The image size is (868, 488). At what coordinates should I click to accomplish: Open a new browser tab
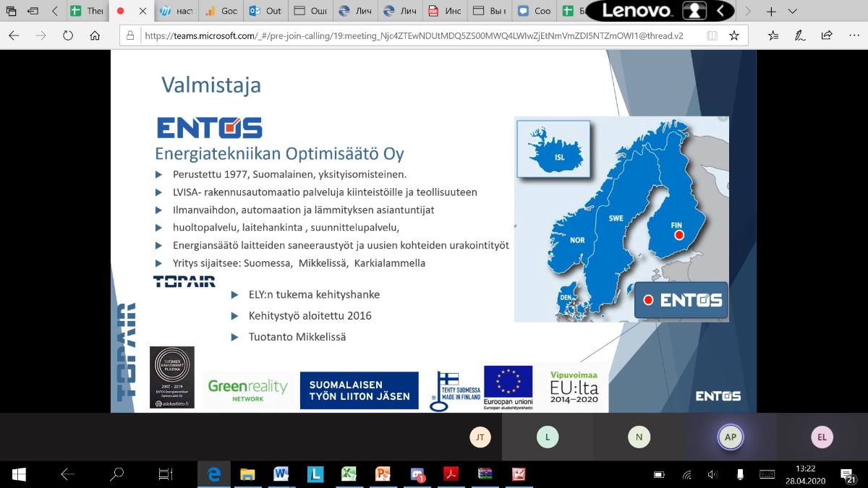click(771, 12)
